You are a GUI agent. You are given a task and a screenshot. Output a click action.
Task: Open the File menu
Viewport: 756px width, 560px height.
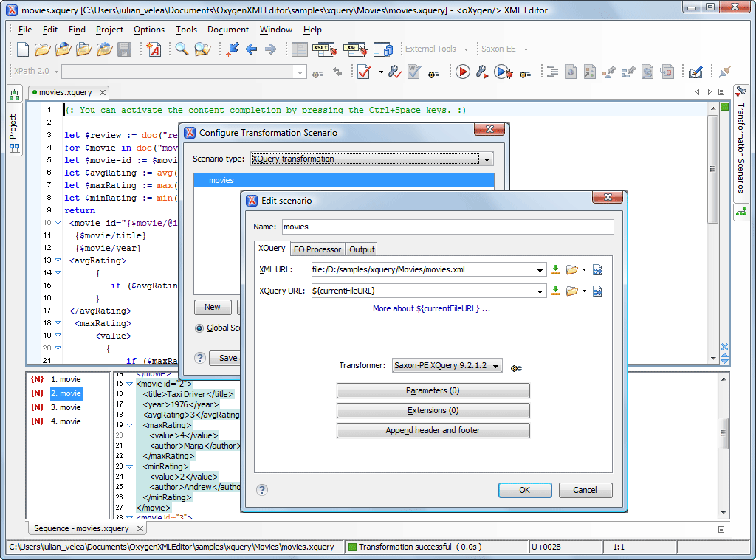(25, 30)
